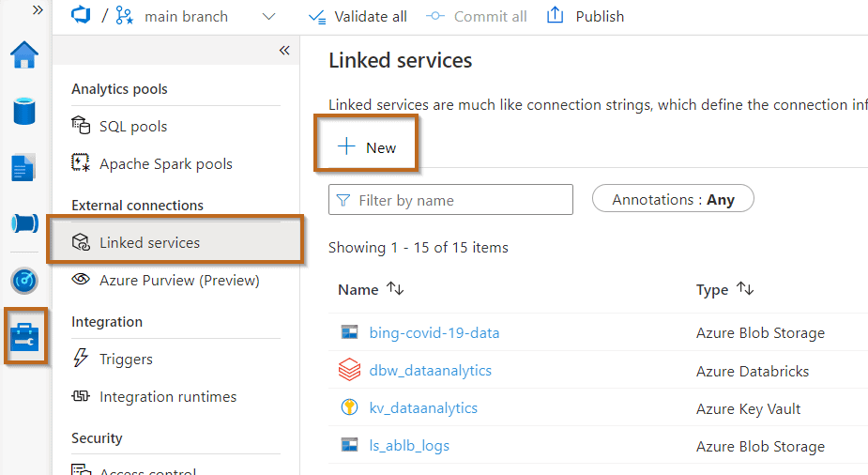Viewport: 868px width, 475px height.
Task: Click the kv_dataanalytics Key Vault icon
Action: pyautogui.click(x=349, y=407)
